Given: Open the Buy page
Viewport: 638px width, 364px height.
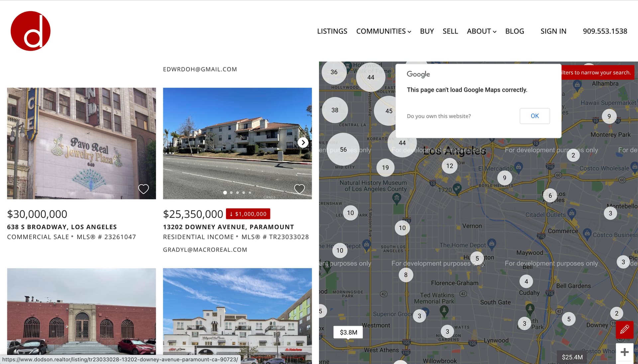Looking at the screenshot, I should [427, 31].
